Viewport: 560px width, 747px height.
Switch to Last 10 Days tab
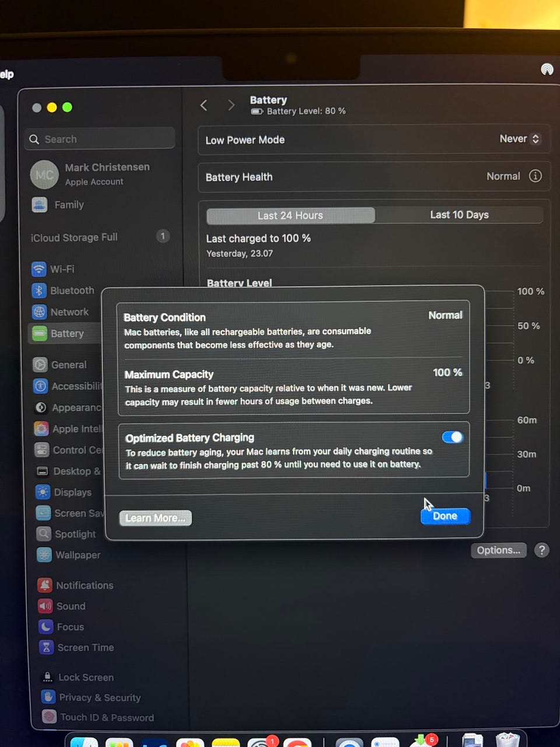pyautogui.click(x=459, y=215)
